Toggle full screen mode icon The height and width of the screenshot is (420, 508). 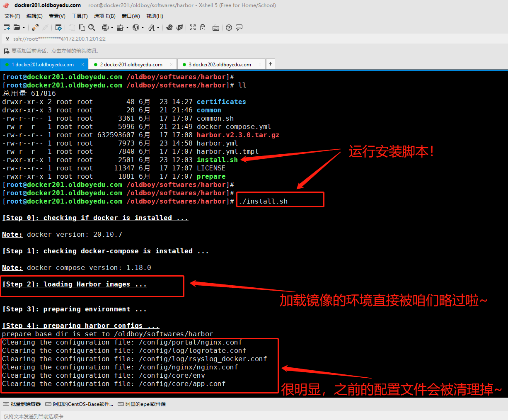193,27
